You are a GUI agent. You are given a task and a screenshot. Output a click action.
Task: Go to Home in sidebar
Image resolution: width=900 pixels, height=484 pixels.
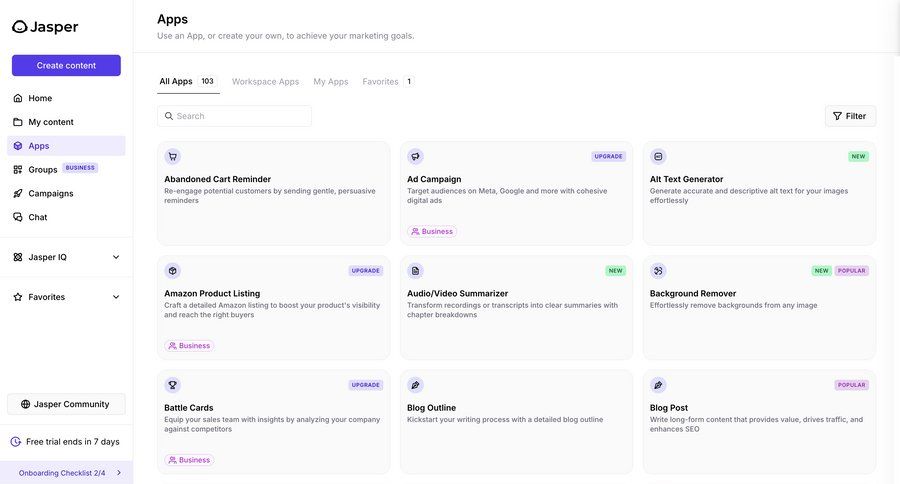66,98
